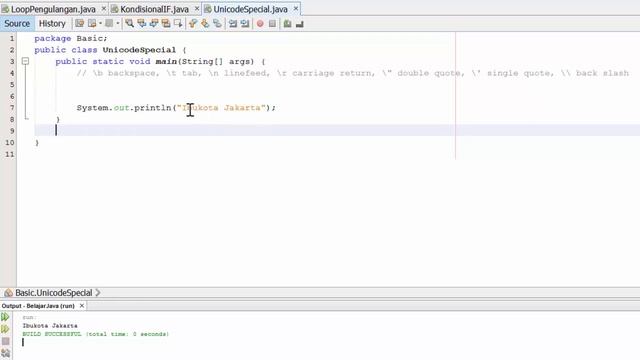Click the Back navigation icon
This screenshot has height=360, width=640.
pyautogui.click(x=92, y=24)
